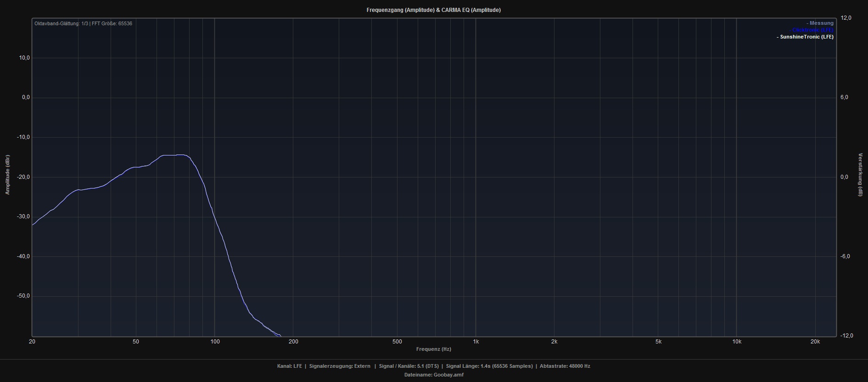
Task: Click the 1k tick on frequency axis
Action: 476,342
